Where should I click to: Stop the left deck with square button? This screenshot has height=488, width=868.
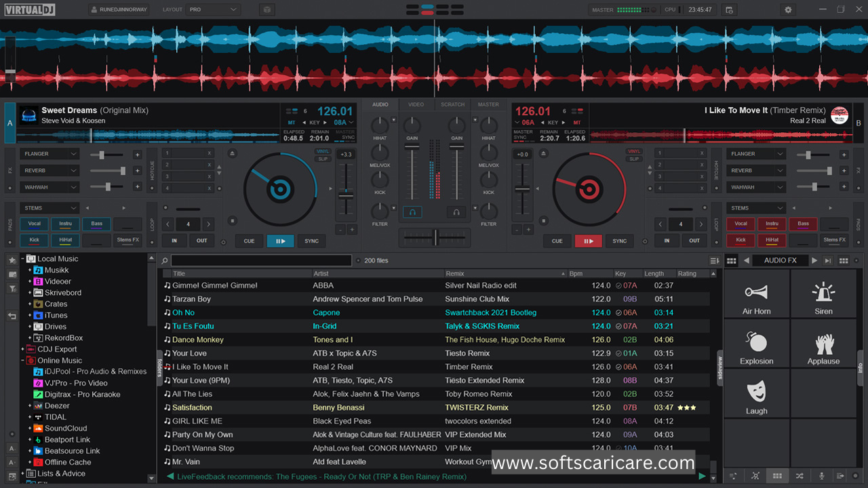click(x=232, y=220)
